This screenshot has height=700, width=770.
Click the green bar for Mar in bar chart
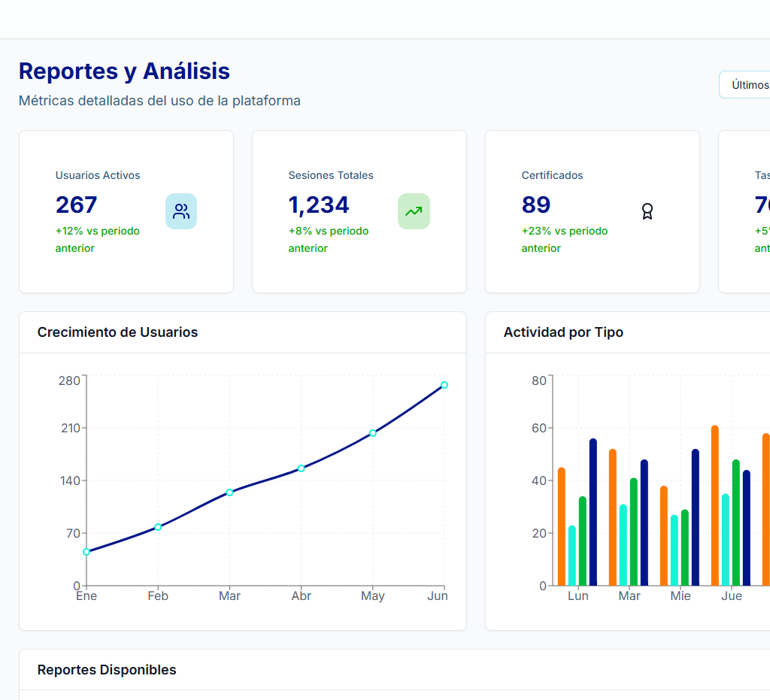(x=633, y=532)
